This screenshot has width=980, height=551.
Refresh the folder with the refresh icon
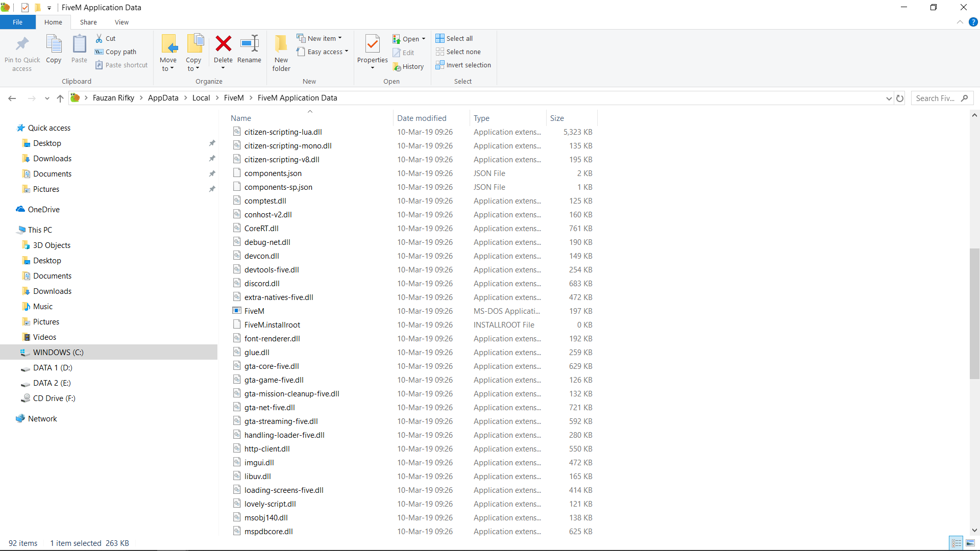click(900, 98)
